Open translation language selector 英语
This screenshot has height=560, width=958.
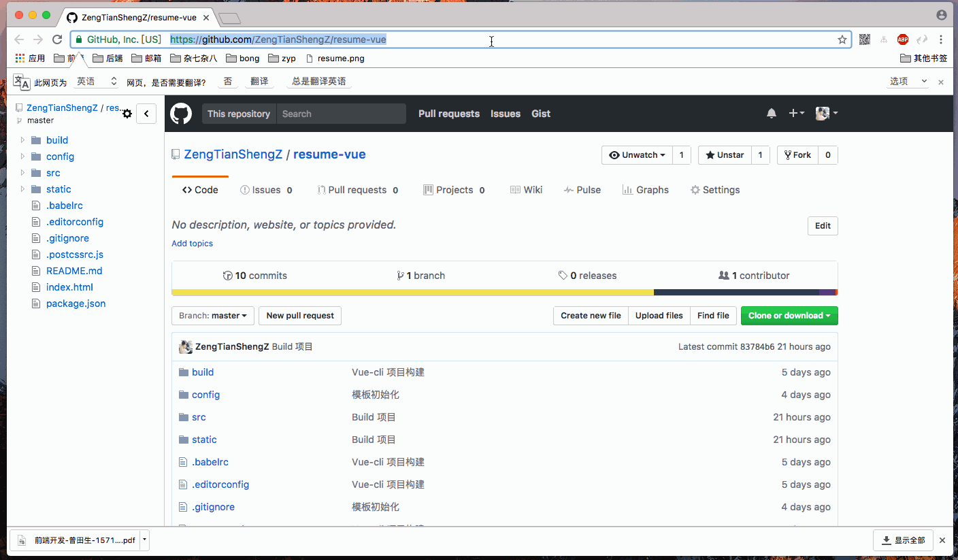tap(97, 82)
